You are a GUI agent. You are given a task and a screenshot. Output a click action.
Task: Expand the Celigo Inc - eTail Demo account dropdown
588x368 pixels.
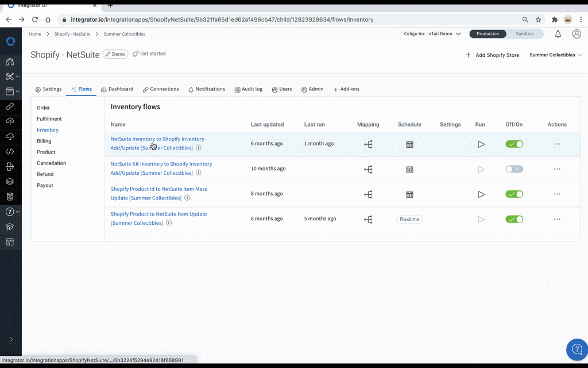[x=432, y=34]
